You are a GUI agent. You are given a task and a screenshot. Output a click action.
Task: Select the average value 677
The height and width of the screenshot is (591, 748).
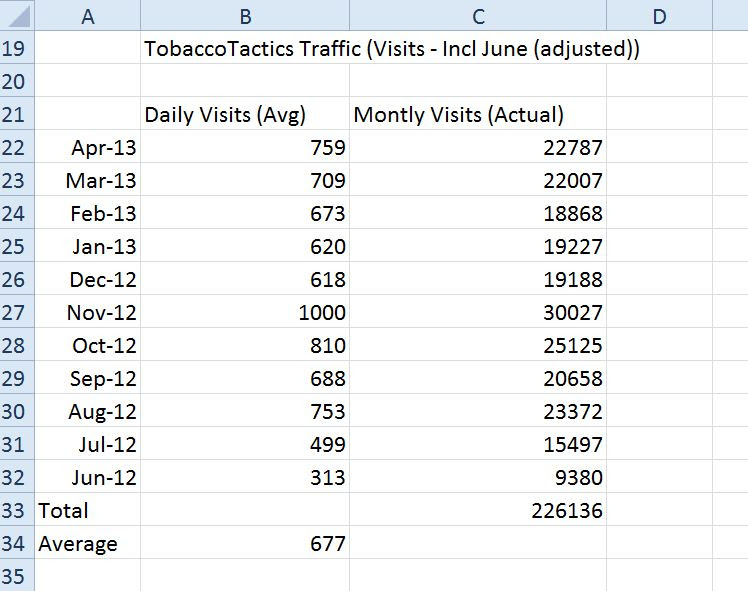[x=245, y=542]
